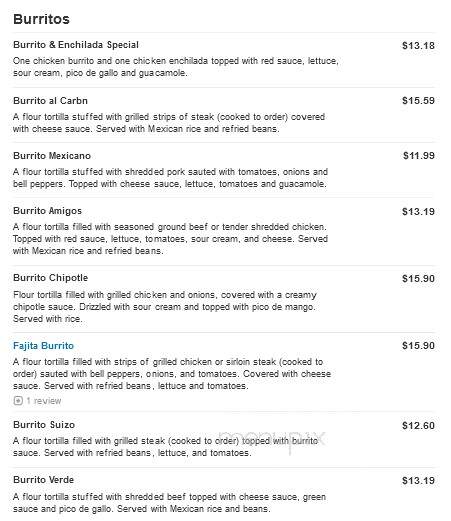Click the $15.59 price of Burrito al Carbn

pyautogui.click(x=418, y=101)
